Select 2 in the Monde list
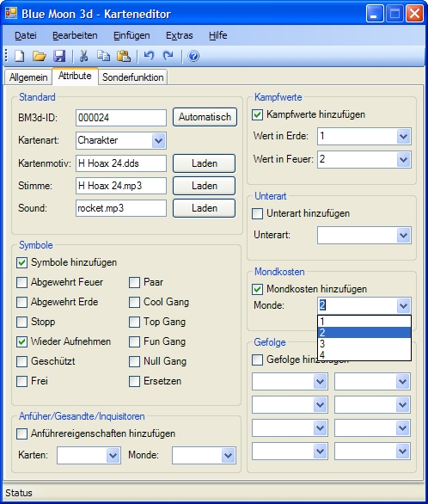428x504 pixels. 364,332
